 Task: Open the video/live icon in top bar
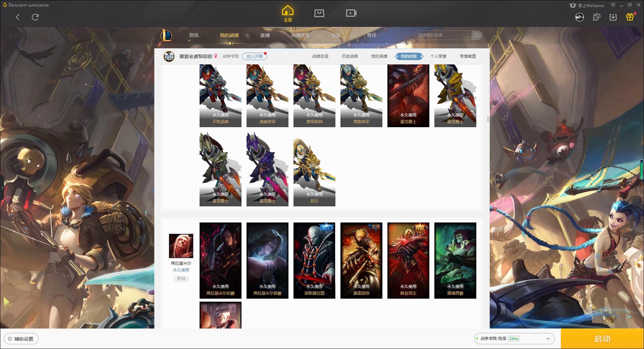pyautogui.click(x=351, y=13)
